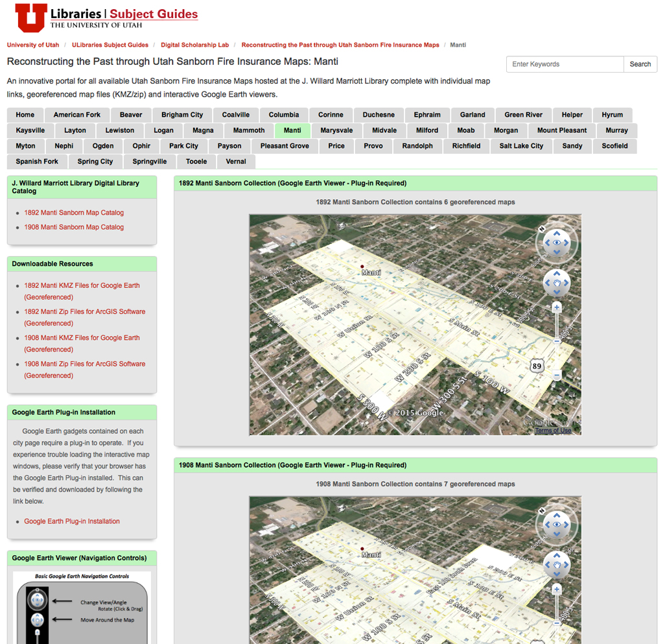Go to the Vernal tab
665x644 pixels.
click(236, 161)
